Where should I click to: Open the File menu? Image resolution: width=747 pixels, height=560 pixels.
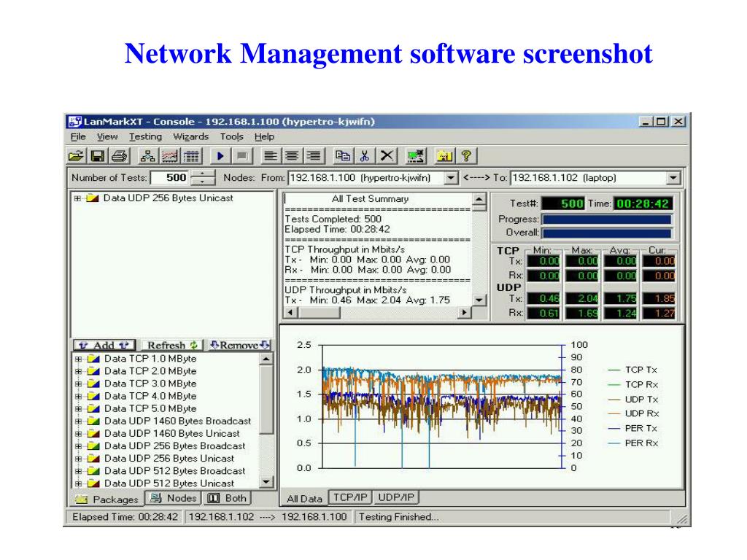77,137
